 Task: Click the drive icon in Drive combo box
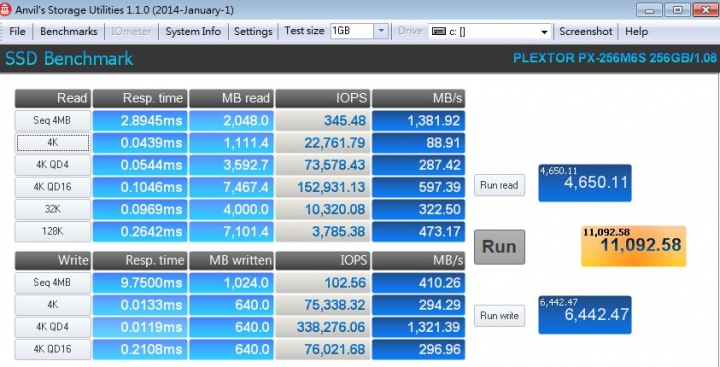[439, 32]
